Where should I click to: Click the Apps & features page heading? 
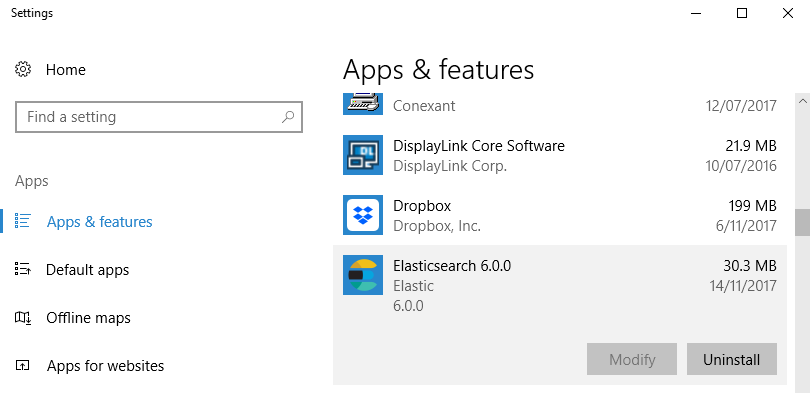click(x=438, y=69)
